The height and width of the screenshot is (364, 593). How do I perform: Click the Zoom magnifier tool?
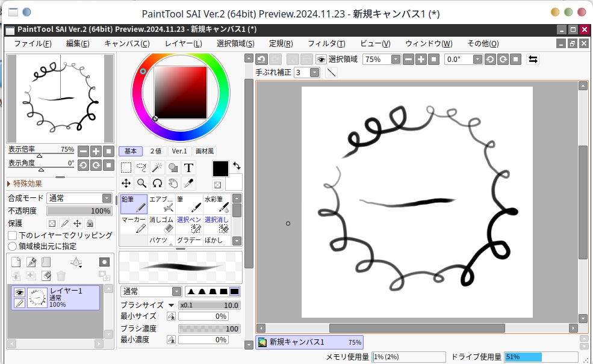tap(141, 184)
